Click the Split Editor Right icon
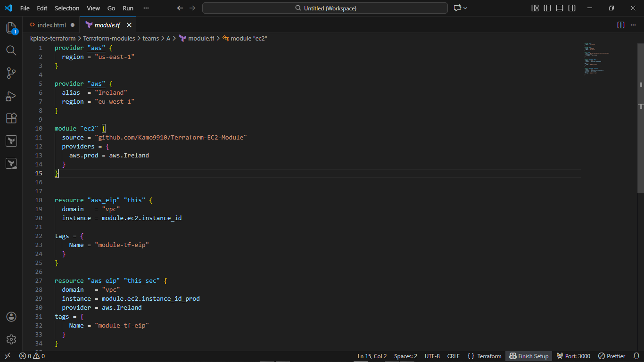644x362 pixels. 621,25
